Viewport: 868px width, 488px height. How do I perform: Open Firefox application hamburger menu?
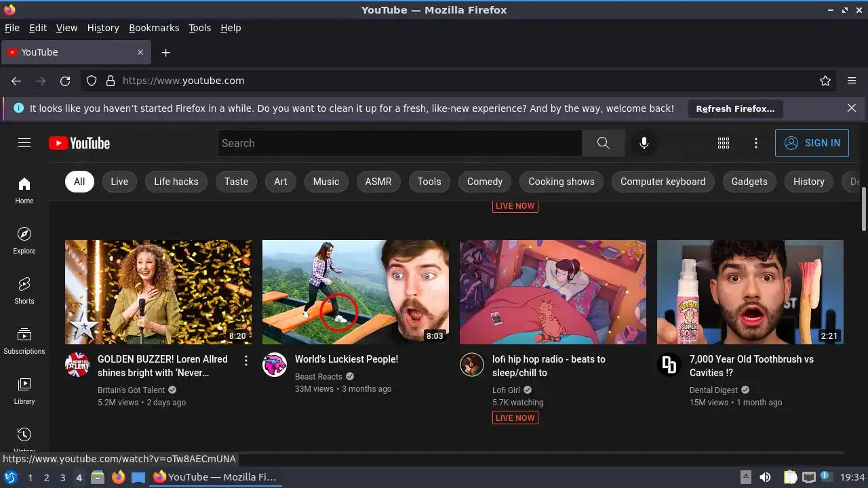click(852, 81)
